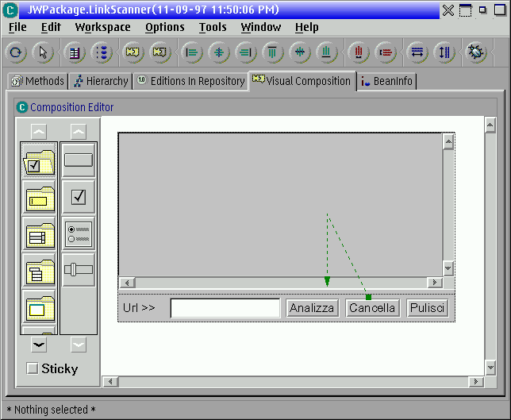Image resolution: width=511 pixels, height=420 pixels.
Task: Pick the radio button group bean from palette
Action: [79, 233]
